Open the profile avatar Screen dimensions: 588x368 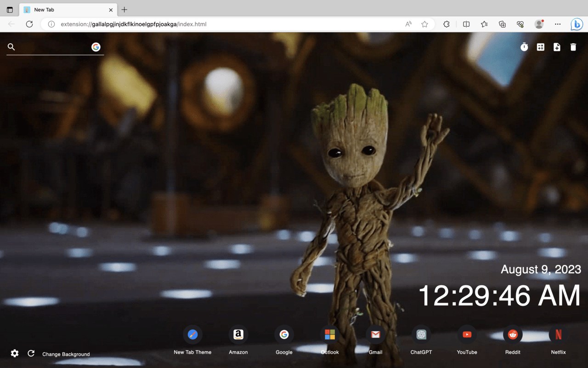[539, 24]
